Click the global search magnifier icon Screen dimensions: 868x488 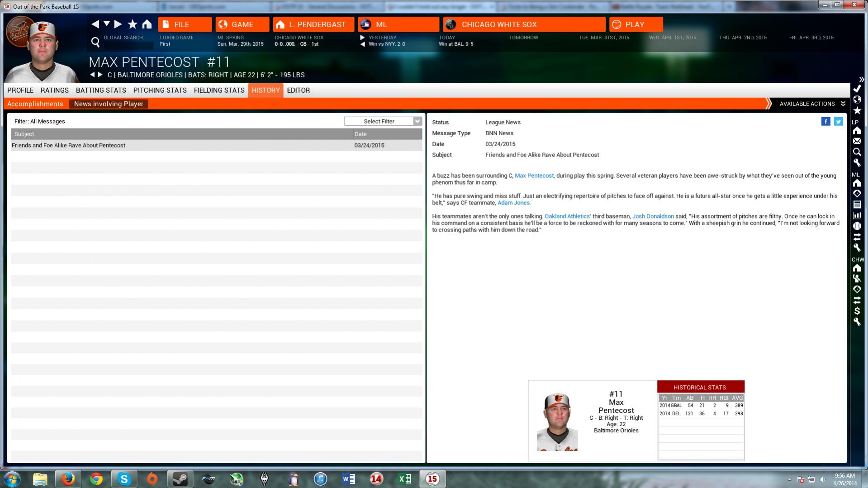95,42
